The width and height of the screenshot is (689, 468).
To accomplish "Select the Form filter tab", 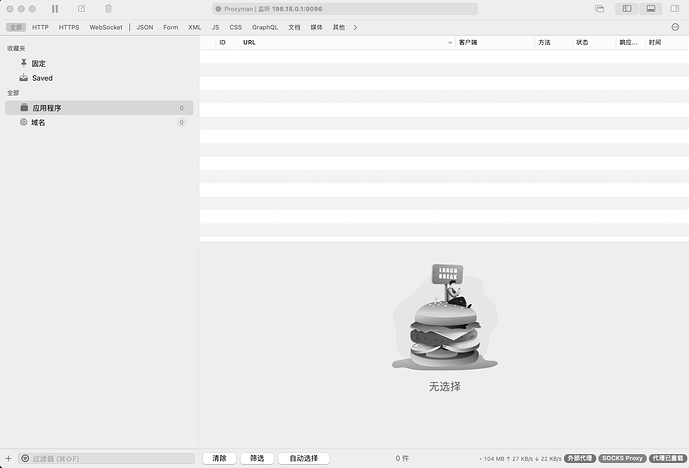I will (170, 27).
